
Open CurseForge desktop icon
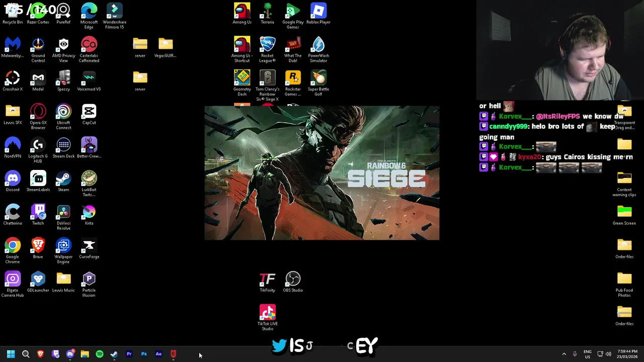click(x=89, y=248)
